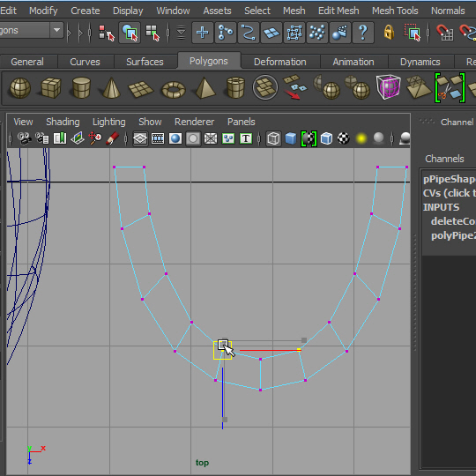Create a polygon cylinder from the shelf
Viewport: 476px width, 476px height.
(81, 88)
